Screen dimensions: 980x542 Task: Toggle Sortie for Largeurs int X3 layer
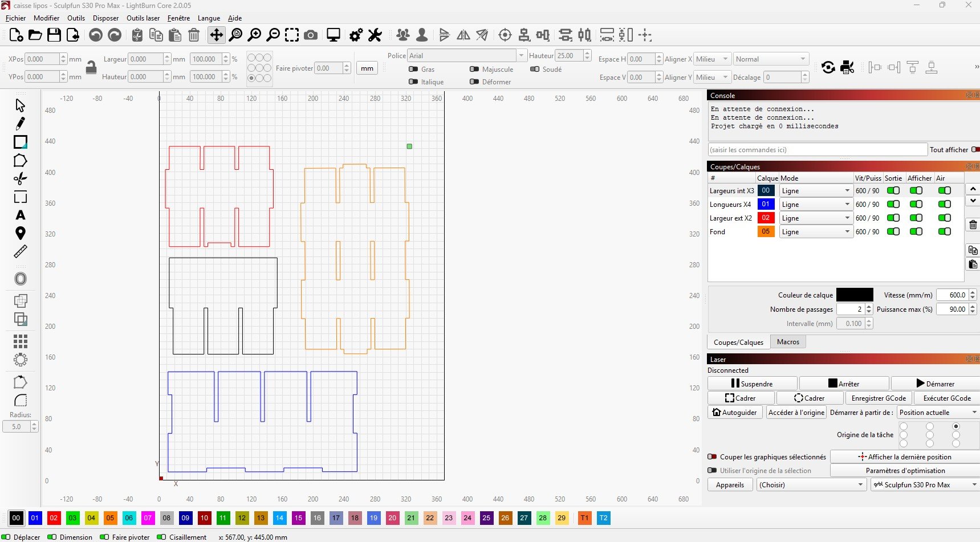pos(893,191)
